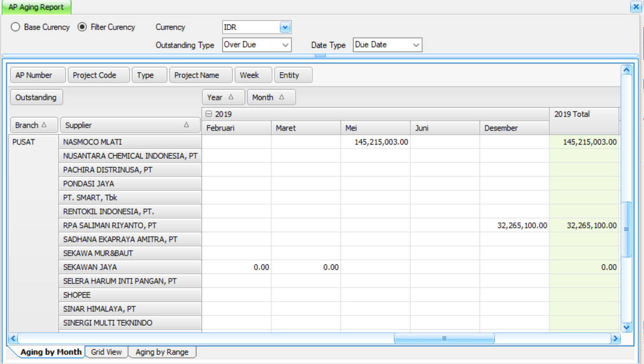Screen dimensions: 644x364
Task: Select the Base Curency radio button
Action: (15, 27)
